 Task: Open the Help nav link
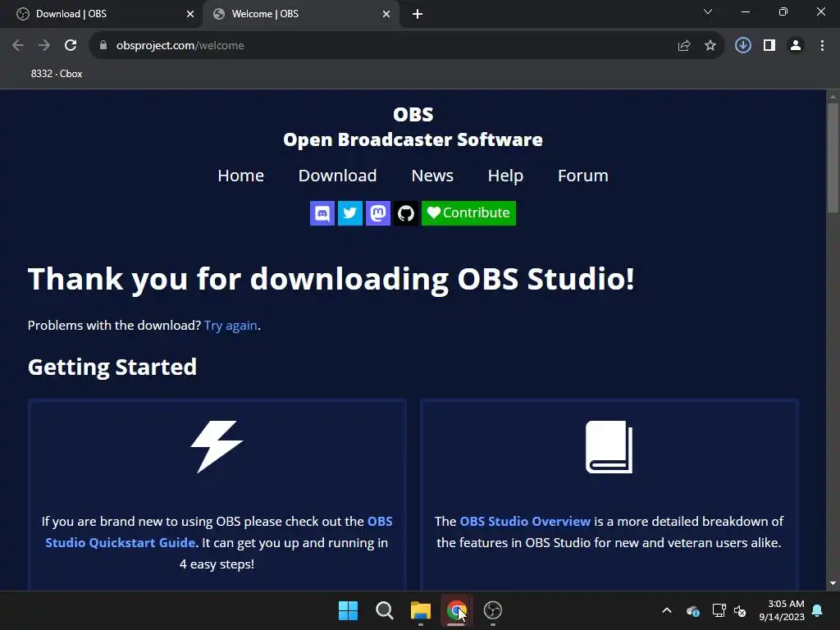[505, 176]
